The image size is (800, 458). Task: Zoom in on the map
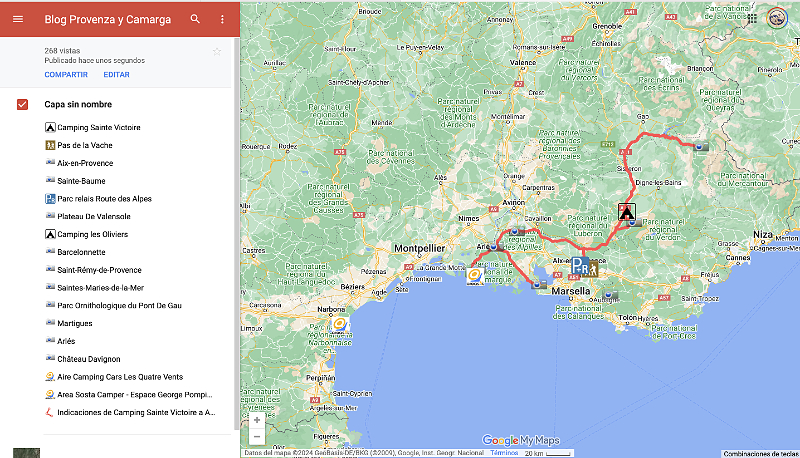[257, 420]
